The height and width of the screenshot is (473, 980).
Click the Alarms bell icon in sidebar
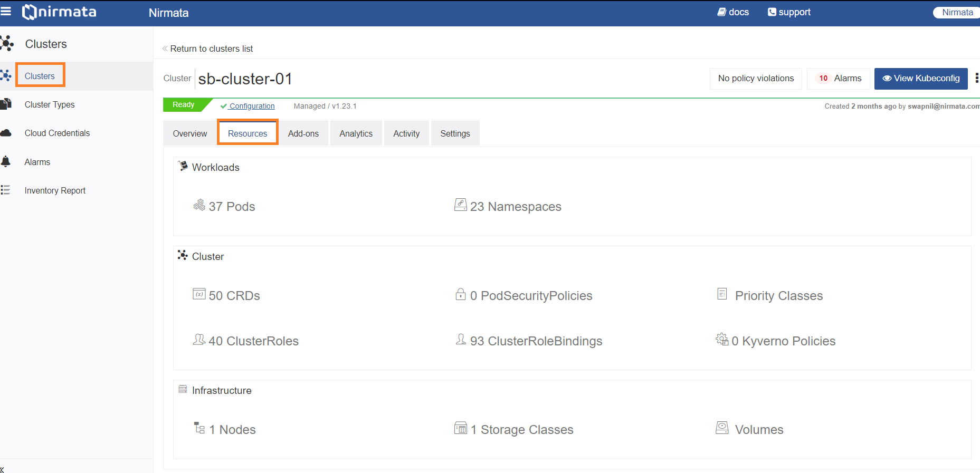pyautogui.click(x=6, y=161)
